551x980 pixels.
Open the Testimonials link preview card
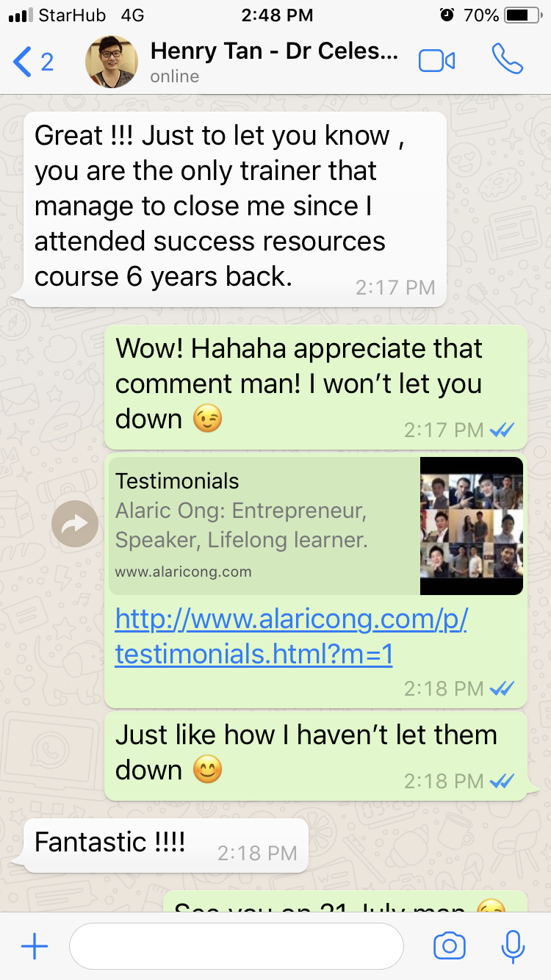(x=316, y=526)
